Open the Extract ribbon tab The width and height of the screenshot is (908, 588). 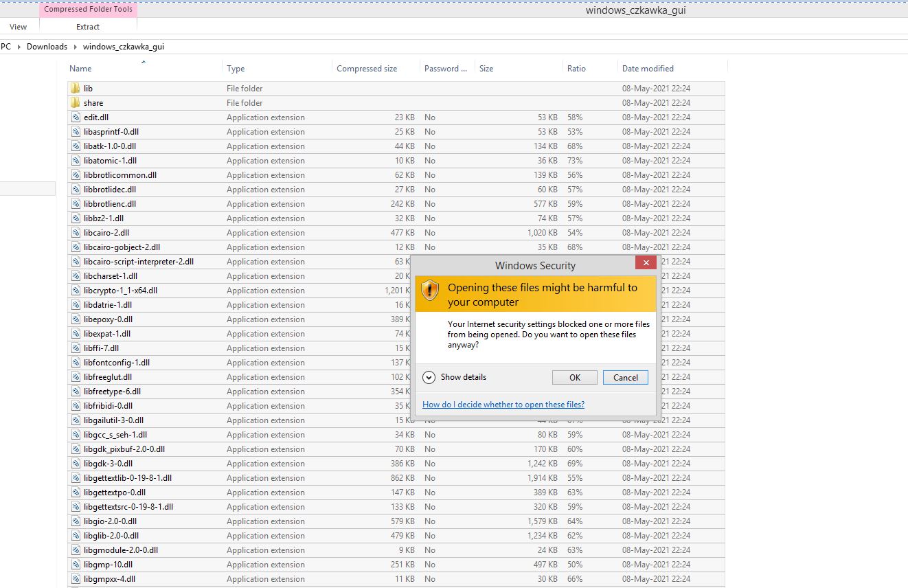point(88,27)
